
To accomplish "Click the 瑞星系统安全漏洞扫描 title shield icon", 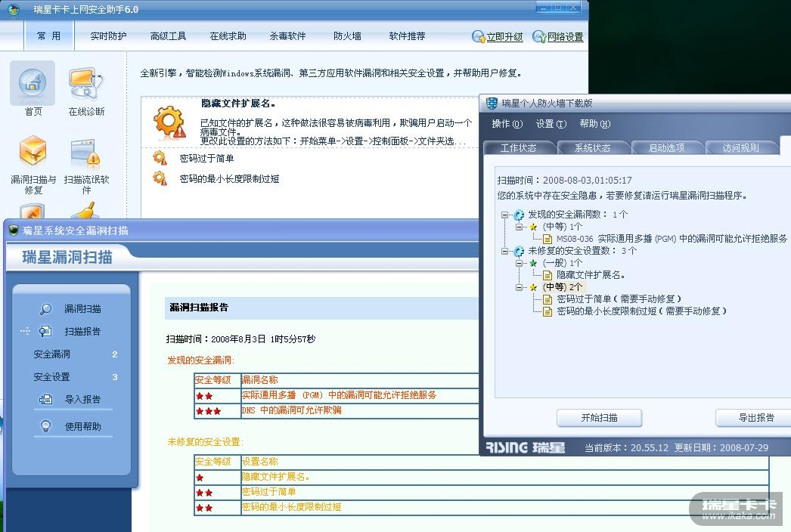I will (x=14, y=230).
